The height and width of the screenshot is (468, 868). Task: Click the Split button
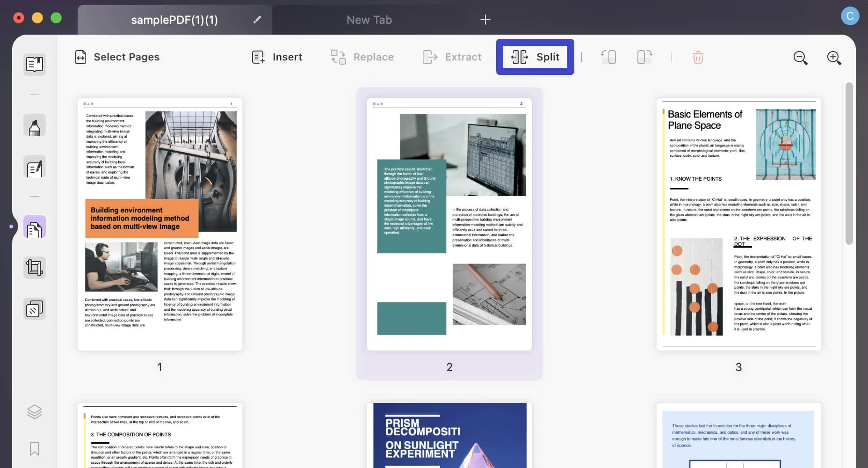[535, 57]
